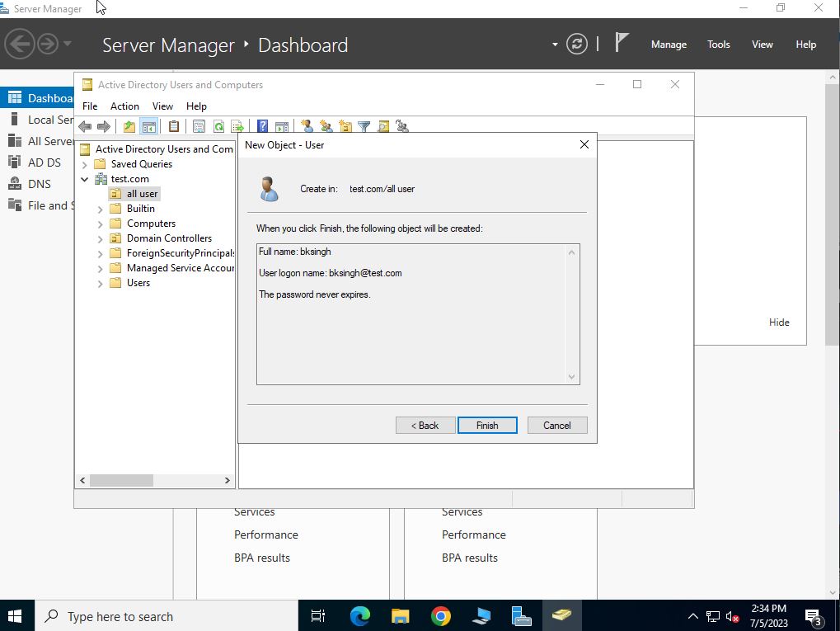Click Find objects toolbar icon

click(x=383, y=126)
